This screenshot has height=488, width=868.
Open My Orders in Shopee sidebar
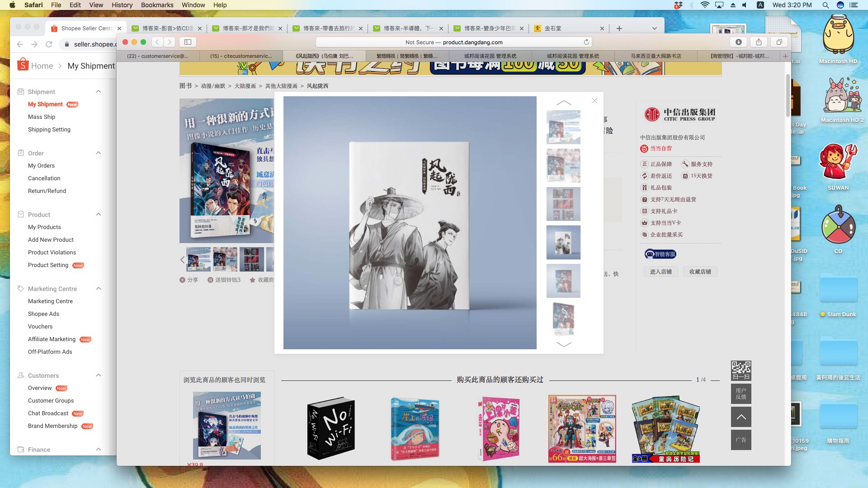pos(41,166)
